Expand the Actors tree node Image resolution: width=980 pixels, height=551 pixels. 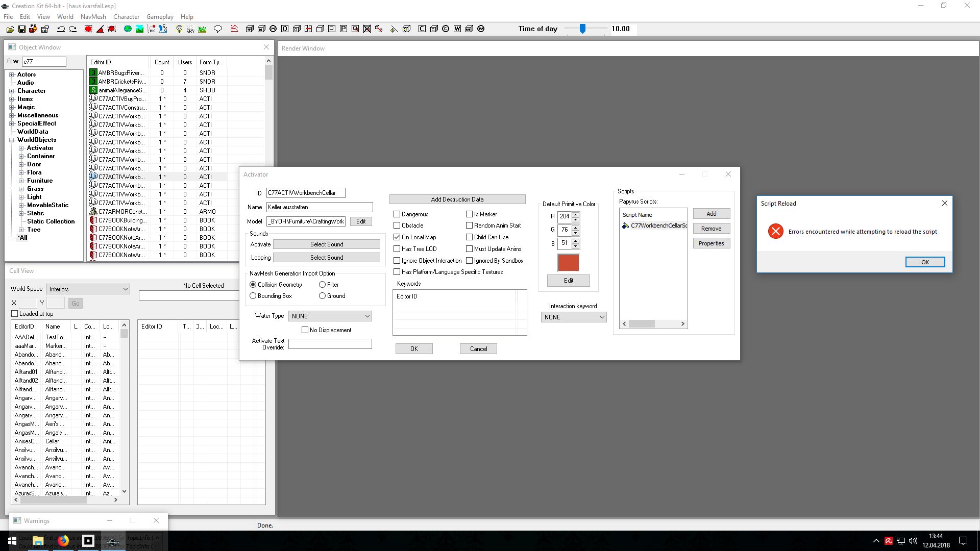11,74
